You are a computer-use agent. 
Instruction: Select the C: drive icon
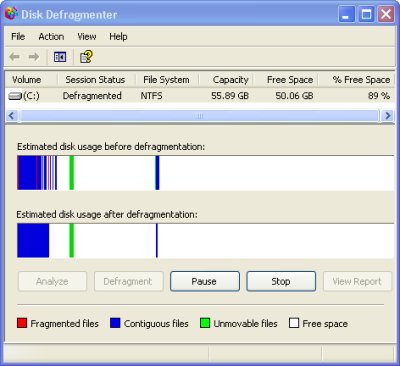(15, 96)
